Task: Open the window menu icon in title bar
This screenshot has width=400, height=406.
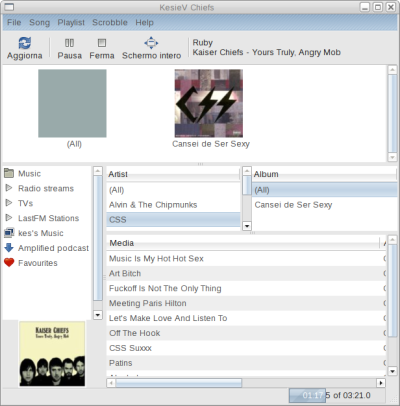Action: tap(9, 7)
